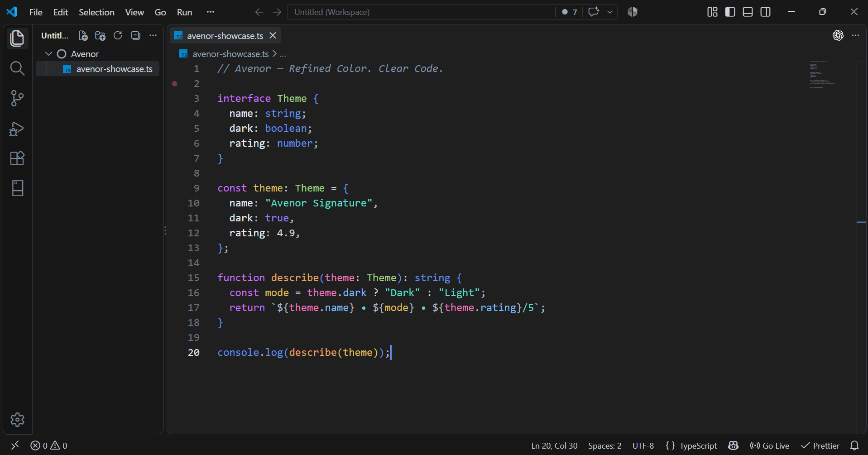Open the Extensions view

click(x=17, y=158)
